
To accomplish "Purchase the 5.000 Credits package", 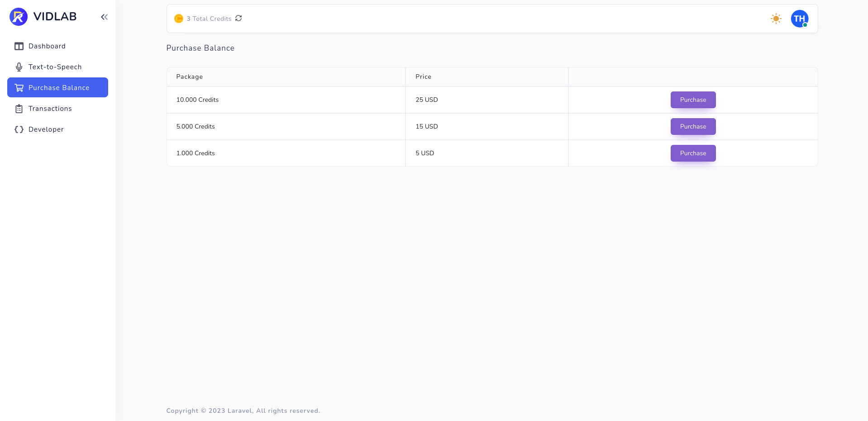I will [693, 126].
